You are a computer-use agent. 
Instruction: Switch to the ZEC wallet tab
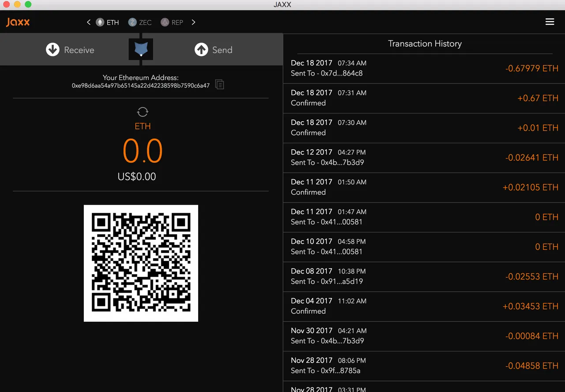tap(139, 22)
